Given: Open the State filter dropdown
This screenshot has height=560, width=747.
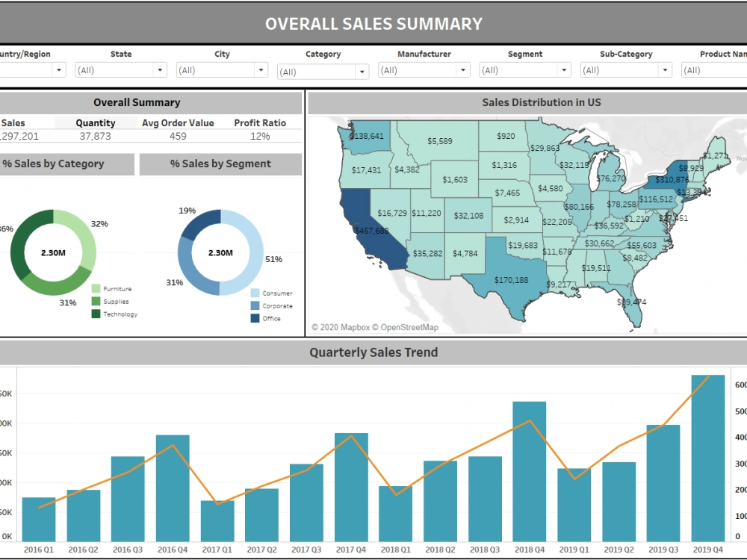Looking at the screenshot, I should click(x=160, y=69).
